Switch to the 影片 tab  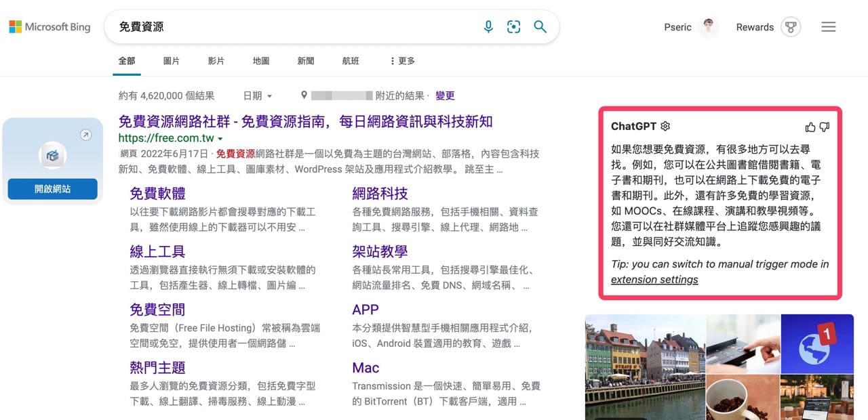coord(216,61)
